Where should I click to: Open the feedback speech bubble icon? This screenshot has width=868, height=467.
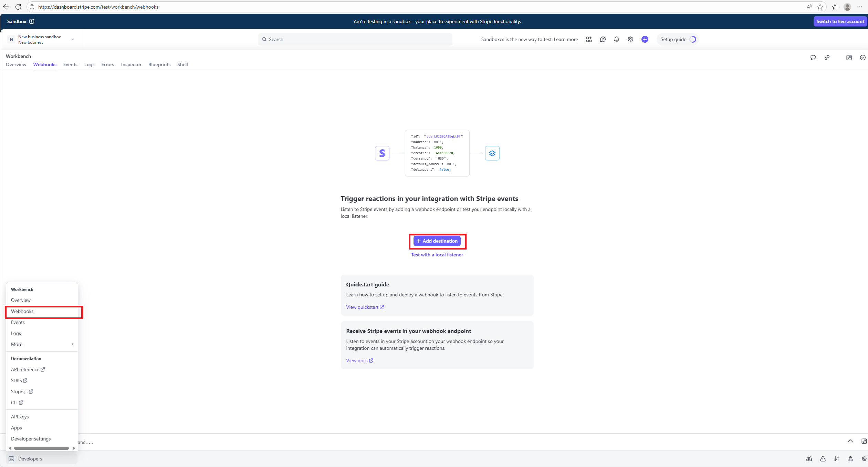[x=813, y=58]
